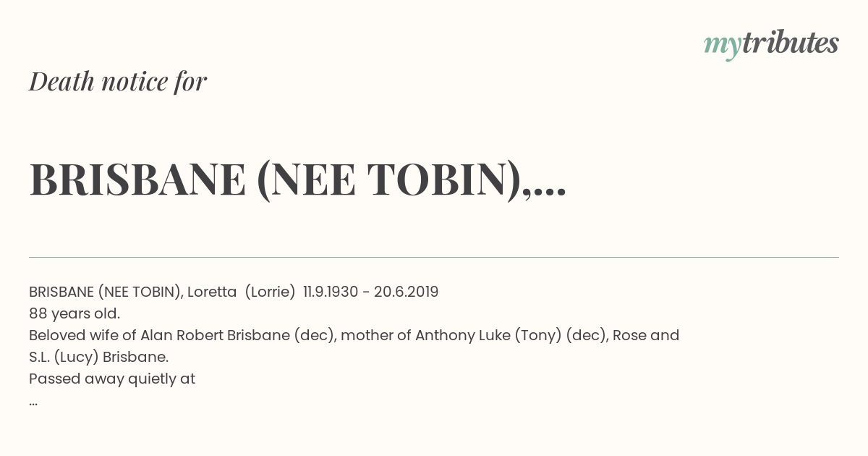Viewport: 868px width, 456px height.
Task: Click the BRISBANE (NEE TOBIN) title
Action: click(x=297, y=180)
